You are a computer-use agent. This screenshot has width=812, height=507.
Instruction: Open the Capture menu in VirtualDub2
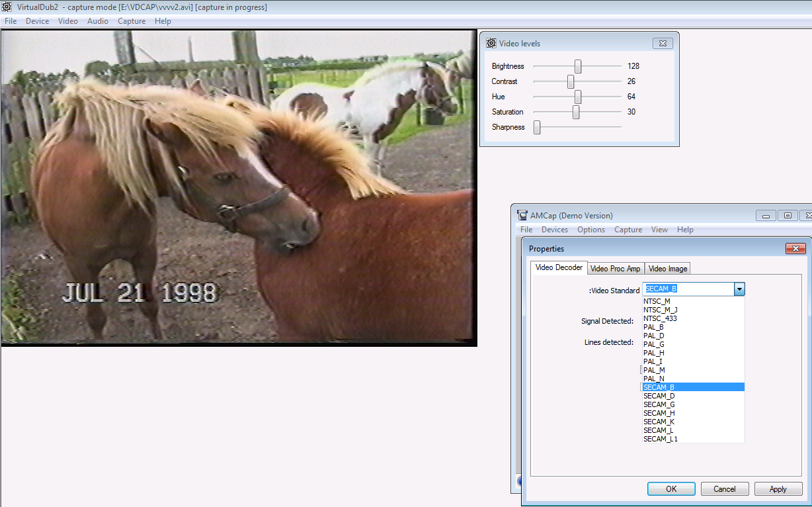(132, 21)
